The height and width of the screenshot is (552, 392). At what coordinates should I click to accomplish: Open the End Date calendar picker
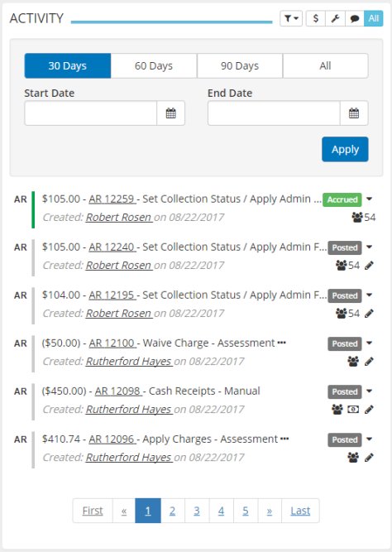point(354,113)
